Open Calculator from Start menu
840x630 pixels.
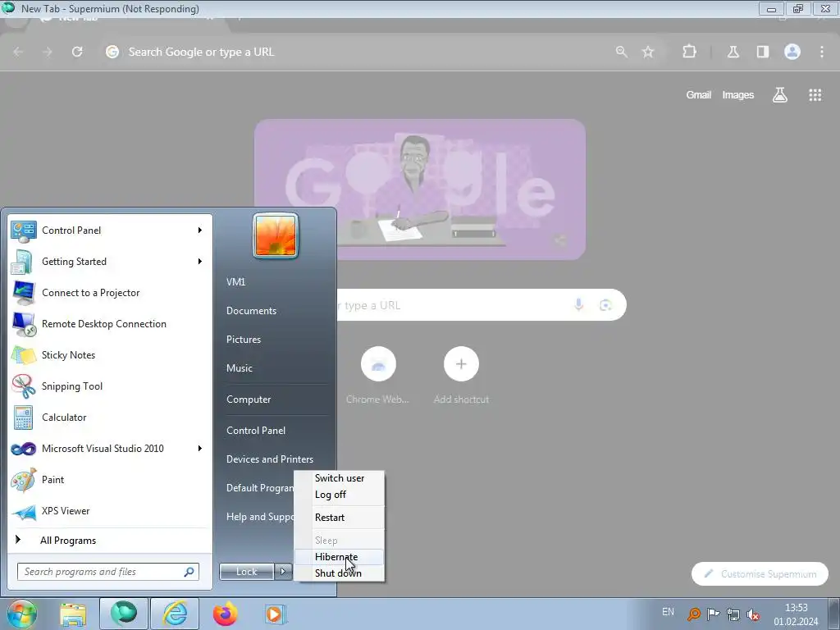[110, 418]
